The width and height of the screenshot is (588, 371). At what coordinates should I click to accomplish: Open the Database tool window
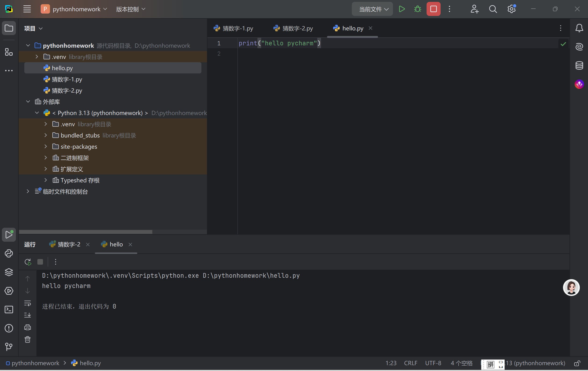click(x=579, y=65)
